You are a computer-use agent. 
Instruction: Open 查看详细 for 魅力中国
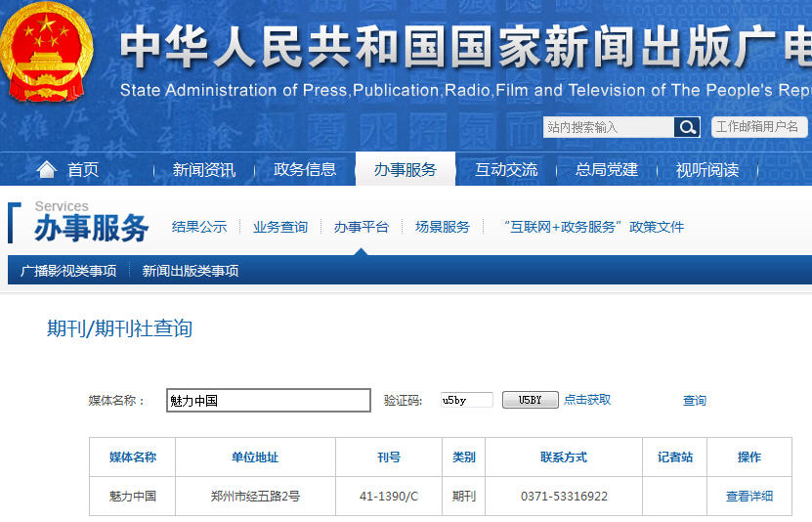coord(749,497)
